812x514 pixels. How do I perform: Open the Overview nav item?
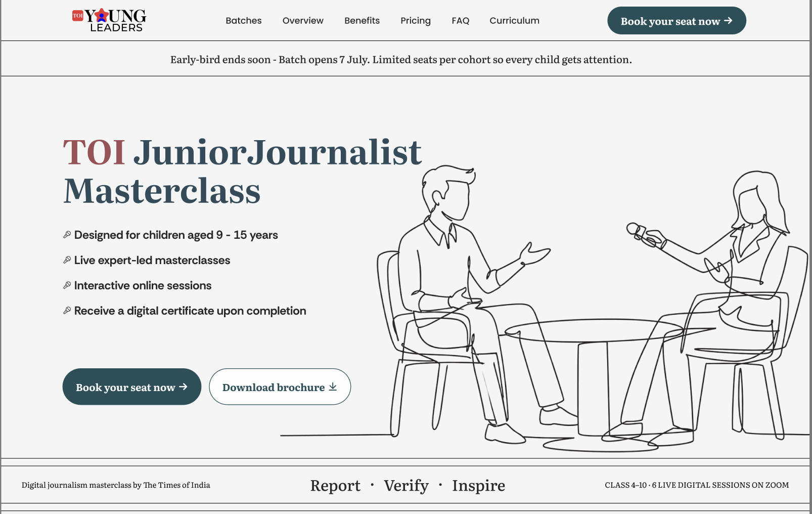pos(303,21)
